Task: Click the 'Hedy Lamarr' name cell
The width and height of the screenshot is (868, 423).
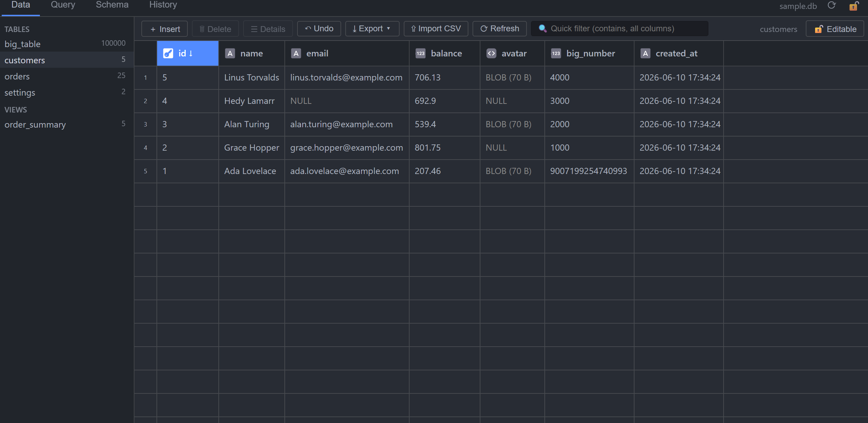Action: click(x=252, y=101)
